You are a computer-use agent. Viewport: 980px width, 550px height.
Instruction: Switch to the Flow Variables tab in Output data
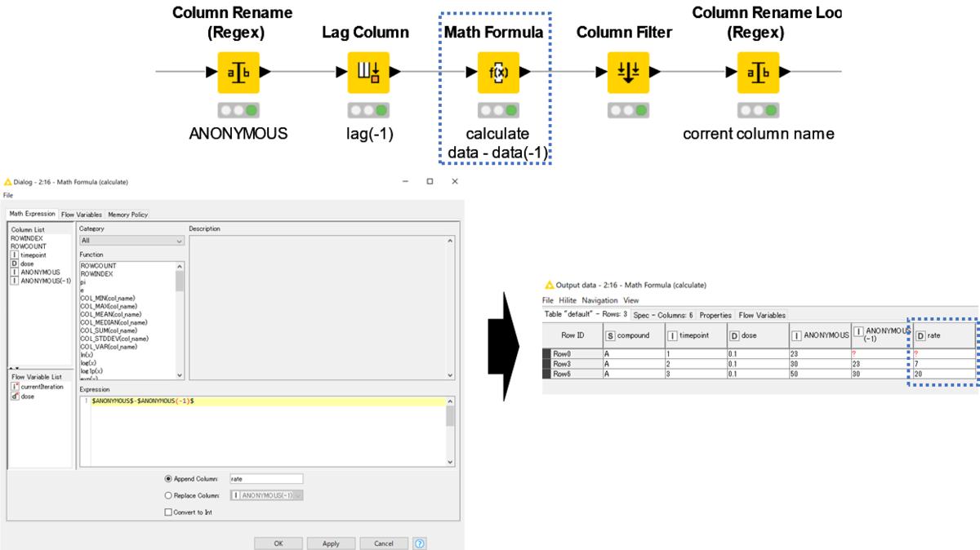[x=762, y=315]
